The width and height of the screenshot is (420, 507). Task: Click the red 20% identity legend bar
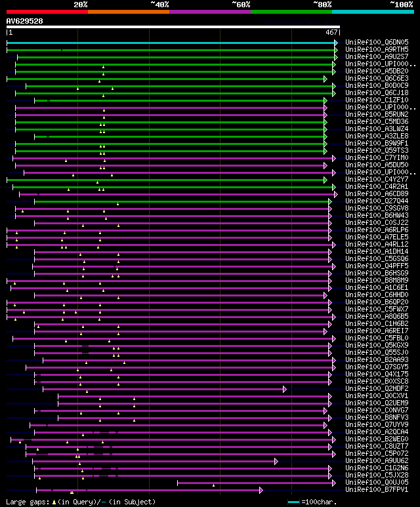(47, 12)
